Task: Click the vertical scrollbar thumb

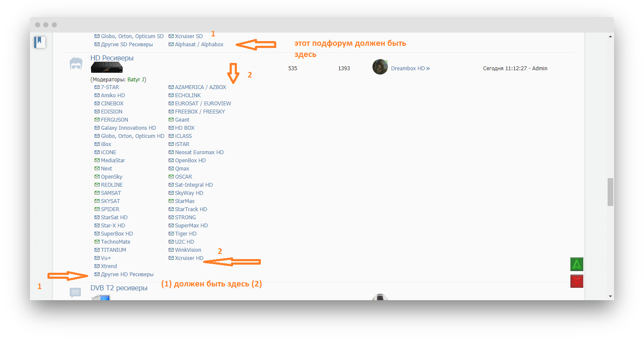Action: click(610, 192)
